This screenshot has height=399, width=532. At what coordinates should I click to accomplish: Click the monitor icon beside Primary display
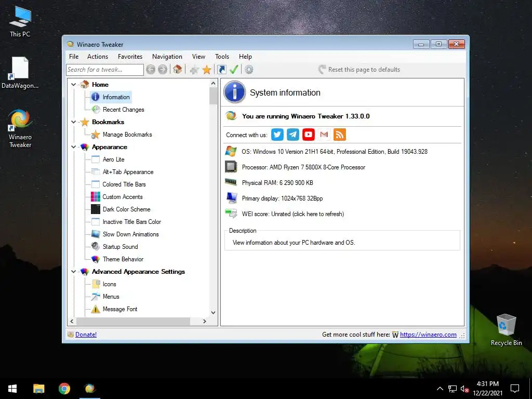[x=231, y=198]
